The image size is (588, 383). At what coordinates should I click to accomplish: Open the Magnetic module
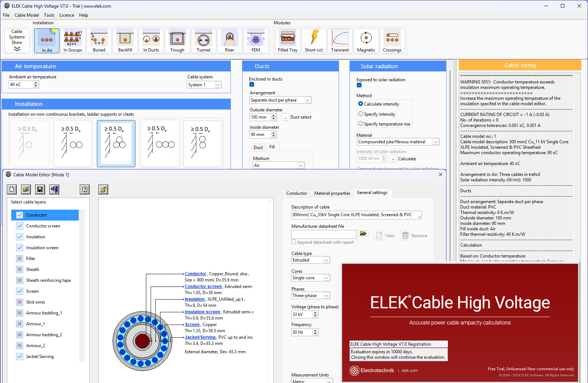(366, 41)
